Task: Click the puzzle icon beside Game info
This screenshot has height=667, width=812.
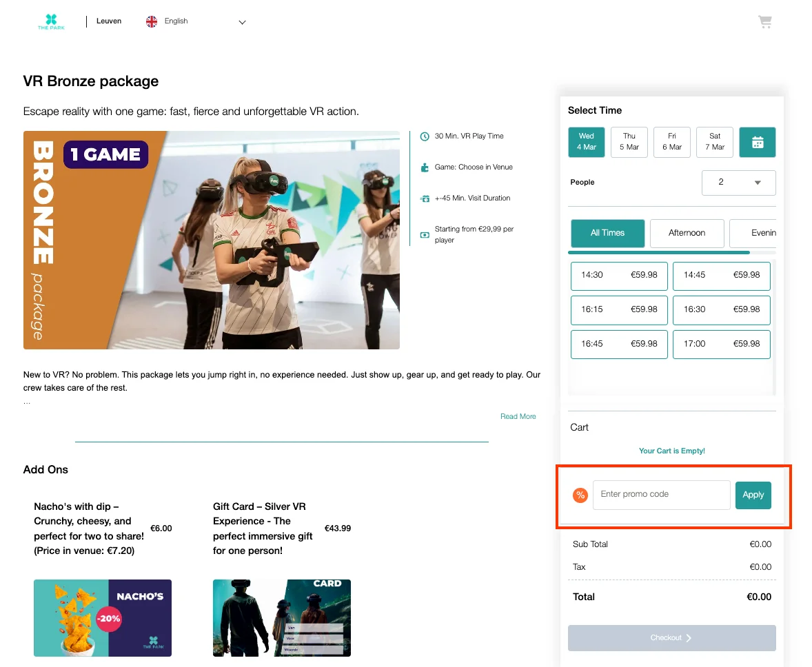Action: pos(425,167)
